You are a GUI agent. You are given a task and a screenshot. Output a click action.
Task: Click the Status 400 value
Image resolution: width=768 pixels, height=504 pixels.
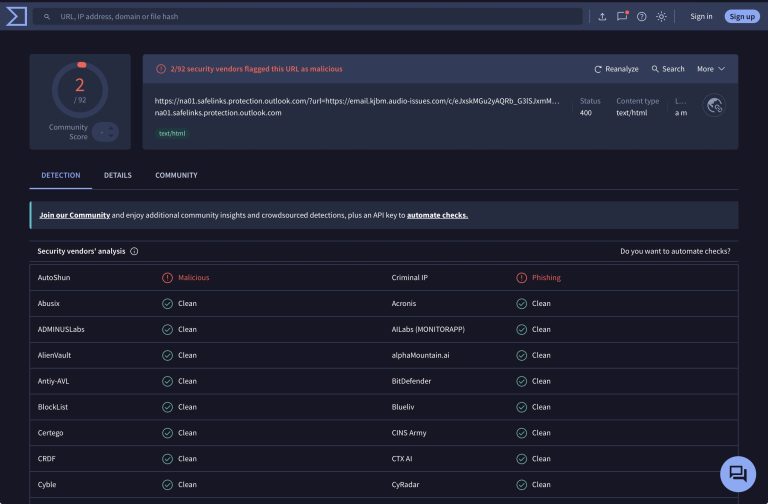click(x=585, y=113)
